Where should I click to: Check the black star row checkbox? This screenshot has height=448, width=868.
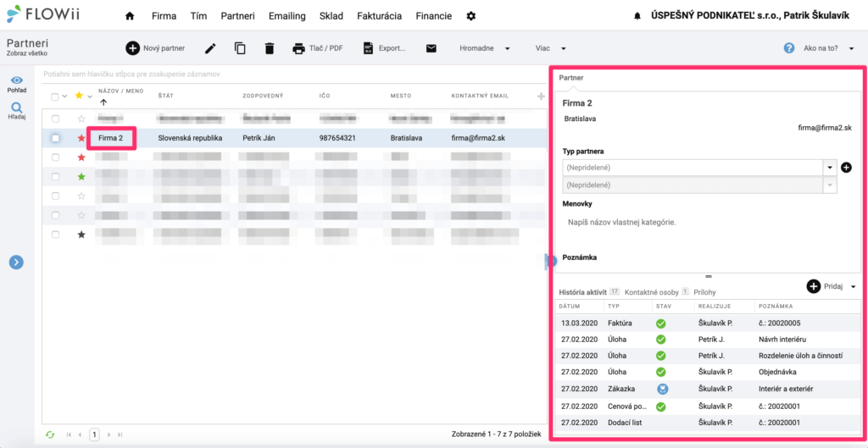tap(55, 235)
